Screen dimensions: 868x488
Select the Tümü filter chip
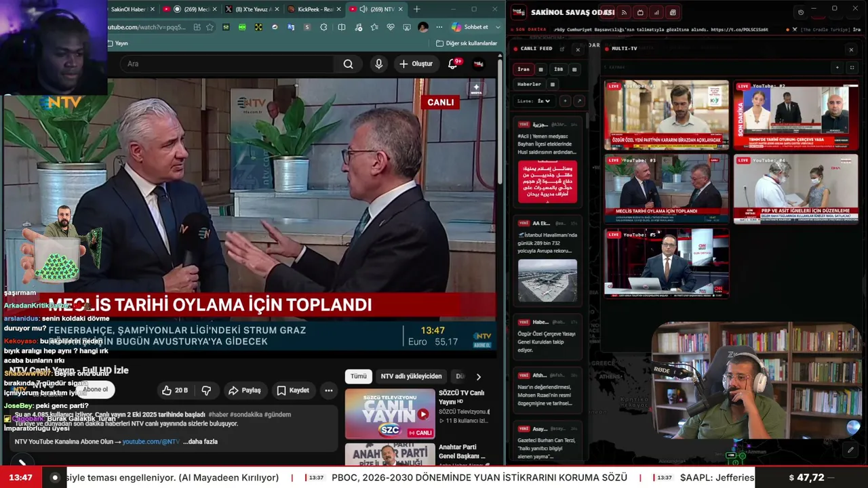click(x=358, y=377)
